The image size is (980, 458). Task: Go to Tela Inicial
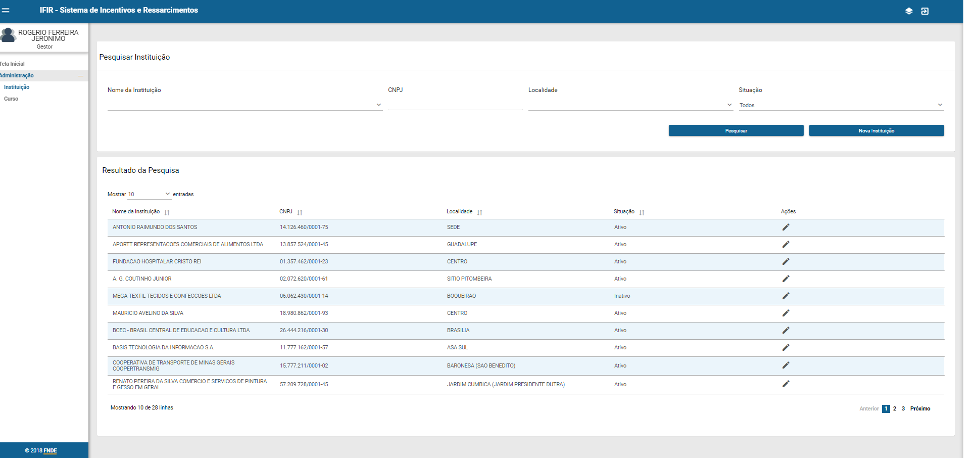[x=12, y=64]
